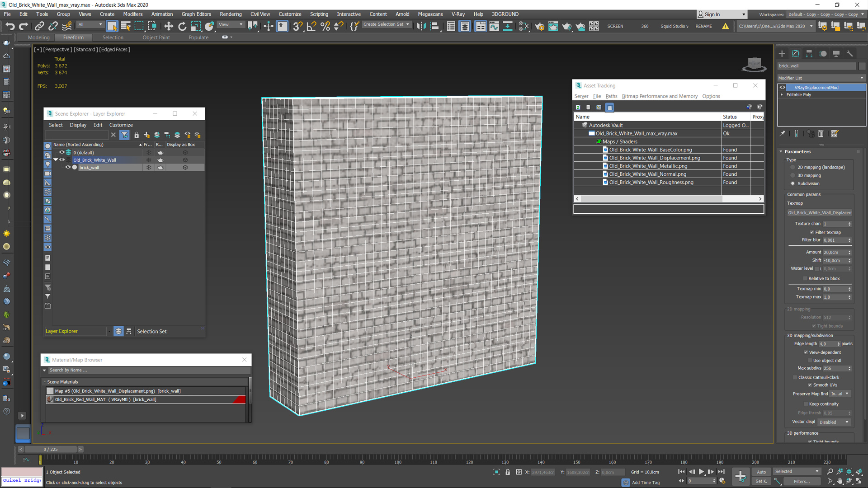The image size is (868, 488).
Task: Open the View reference coordinate dropdown
Action: [x=231, y=25]
